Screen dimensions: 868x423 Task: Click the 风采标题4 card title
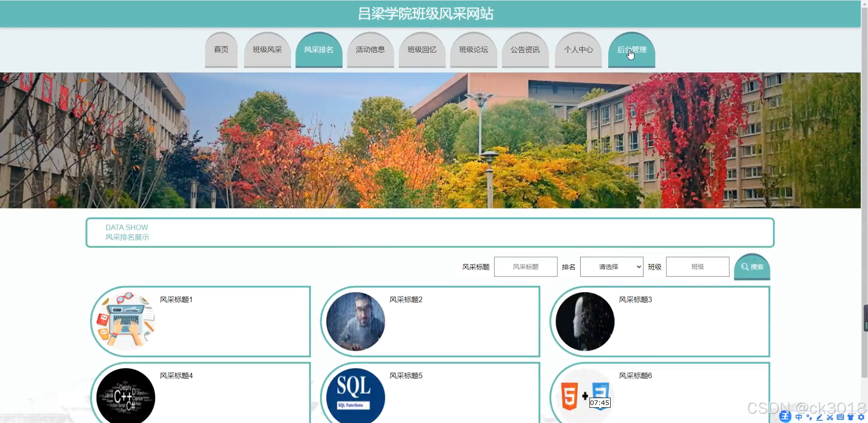click(x=176, y=376)
